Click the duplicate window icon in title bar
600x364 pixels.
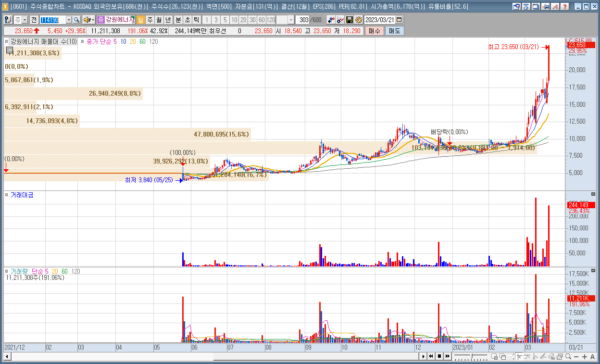(536, 7)
